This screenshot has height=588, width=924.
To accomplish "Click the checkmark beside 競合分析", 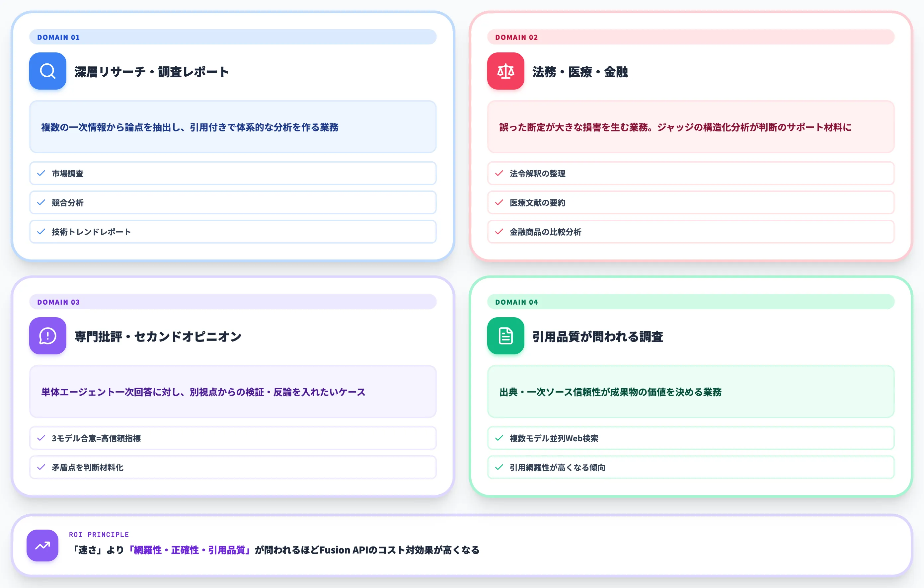I will tap(41, 202).
